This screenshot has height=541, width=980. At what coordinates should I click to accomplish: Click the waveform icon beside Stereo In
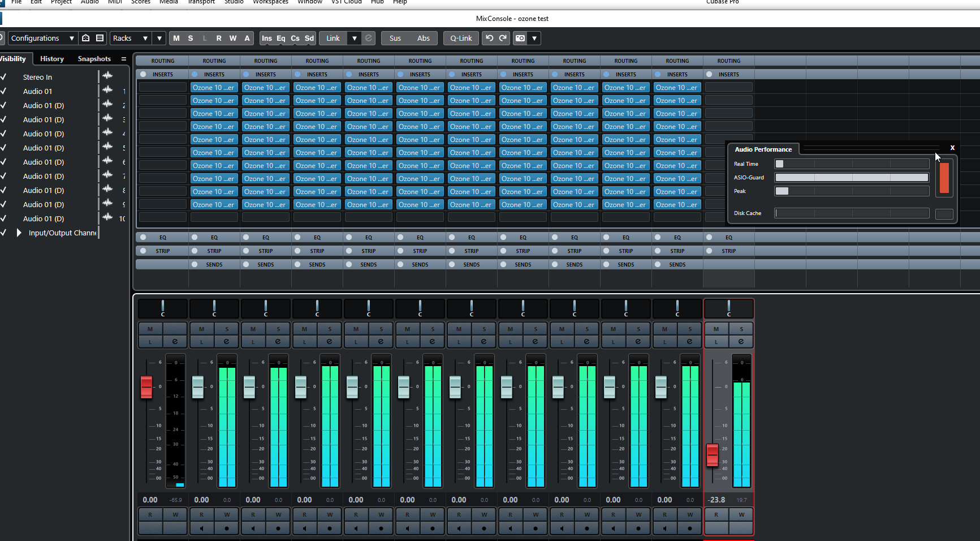point(107,76)
